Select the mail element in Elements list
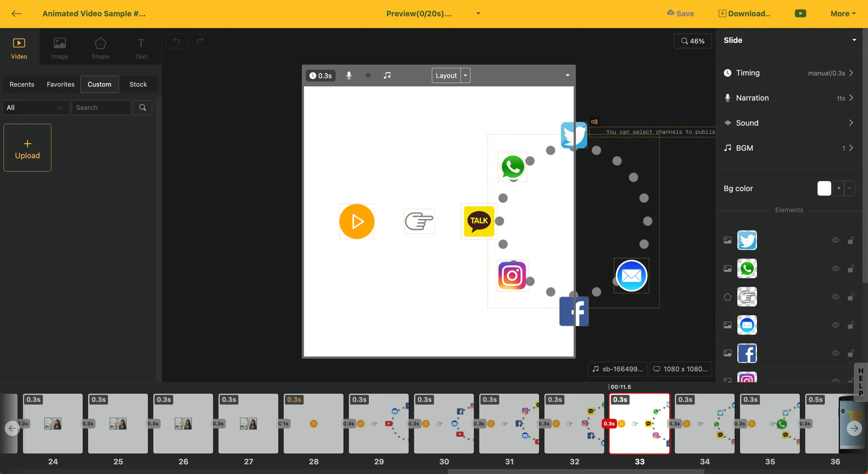Screen dimensions: 868x474 coord(747,325)
